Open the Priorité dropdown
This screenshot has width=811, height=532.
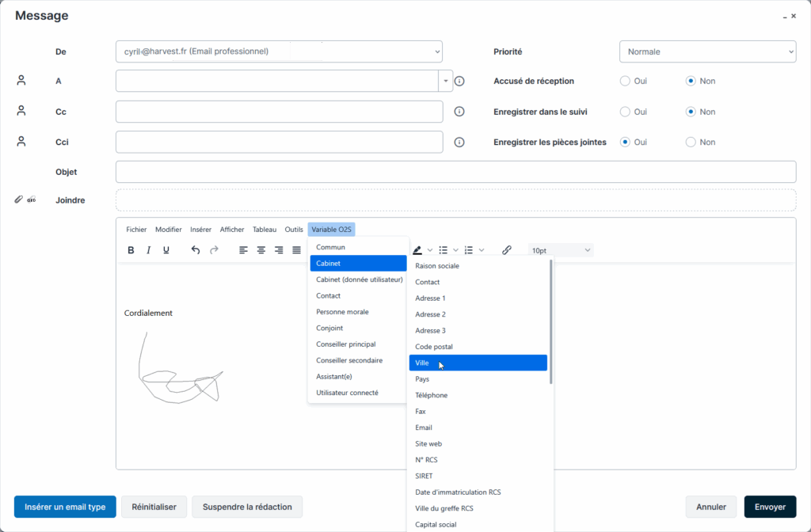[706, 51]
